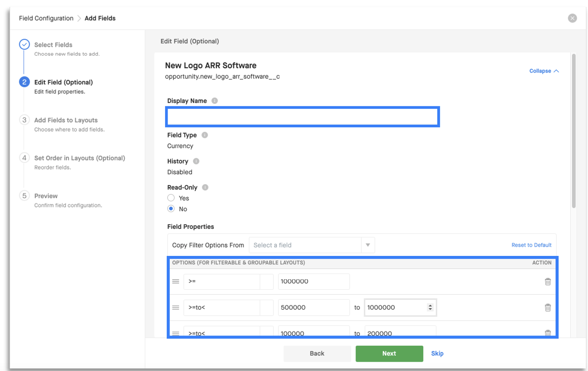The image size is (588, 371).
Task: Select No for Read-Only
Action: 171,209
